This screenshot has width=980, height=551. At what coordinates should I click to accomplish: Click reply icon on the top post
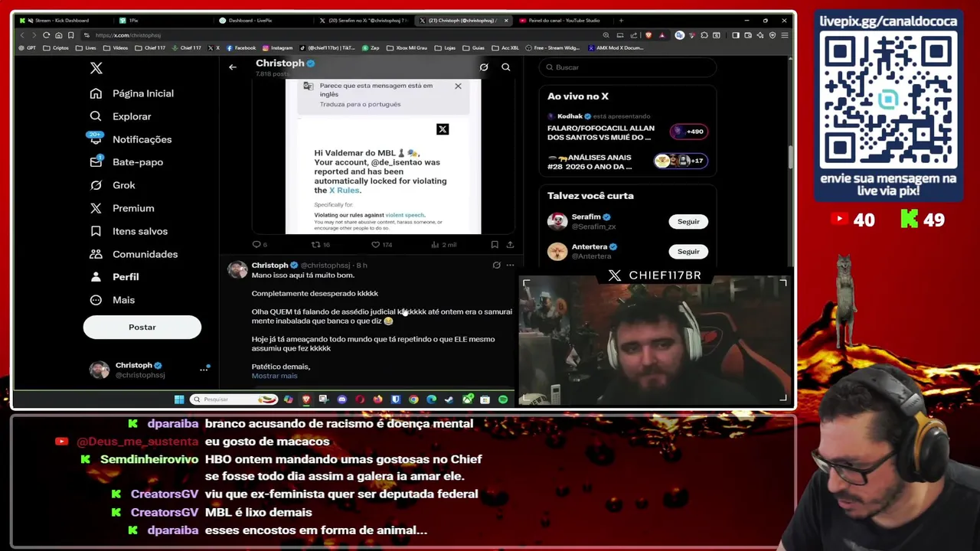pos(256,245)
